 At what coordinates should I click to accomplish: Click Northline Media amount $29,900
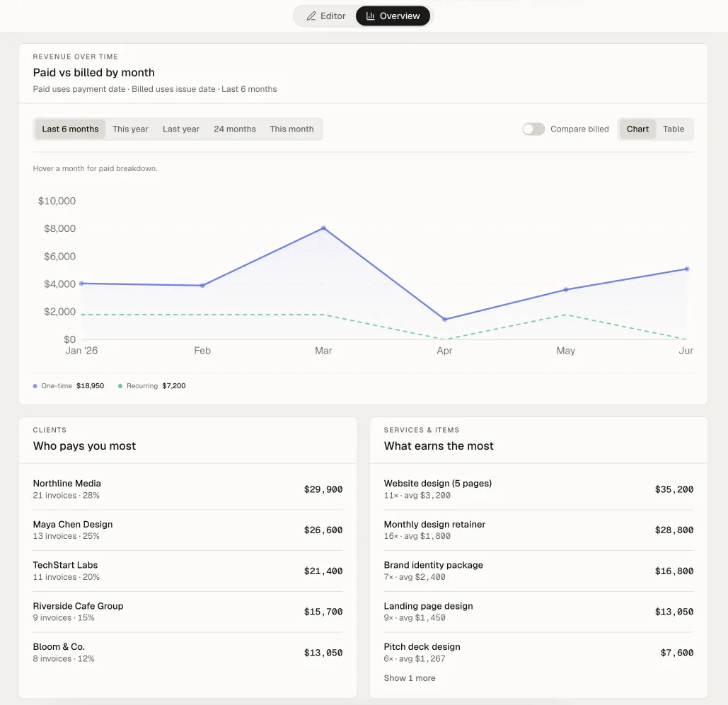[x=323, y=489]
